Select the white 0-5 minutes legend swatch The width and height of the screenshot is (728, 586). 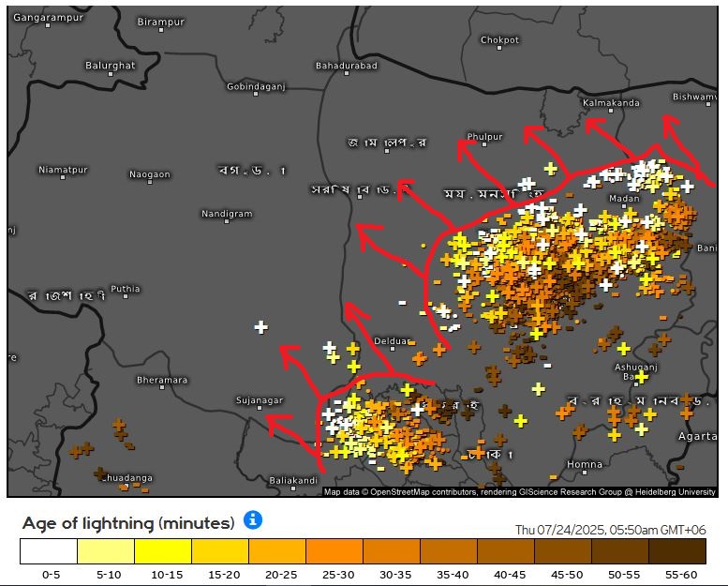49,551
